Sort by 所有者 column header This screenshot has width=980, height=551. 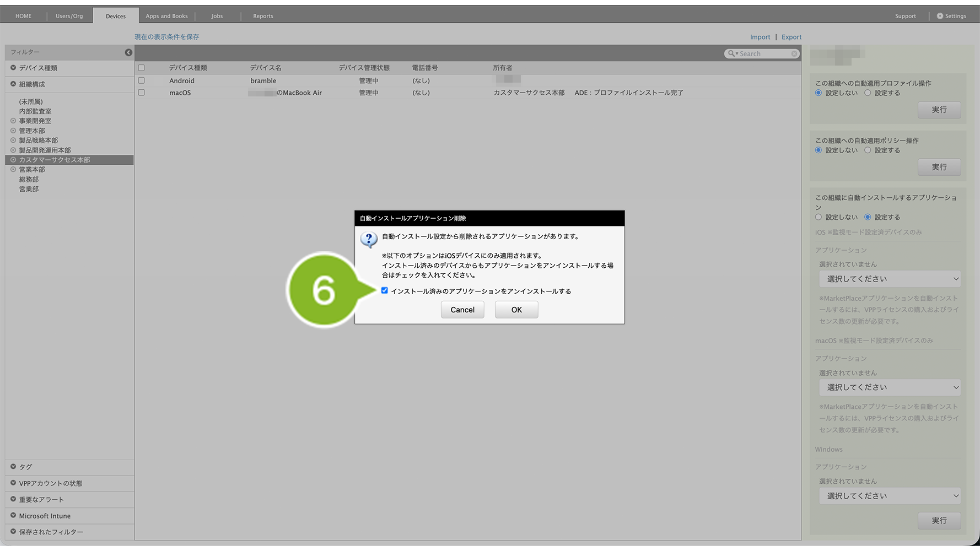pyautogui.click(x=503, y=68)
